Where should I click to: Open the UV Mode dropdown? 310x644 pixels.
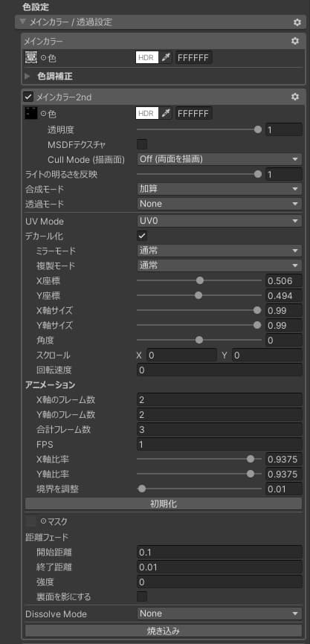tap(219, 221)
